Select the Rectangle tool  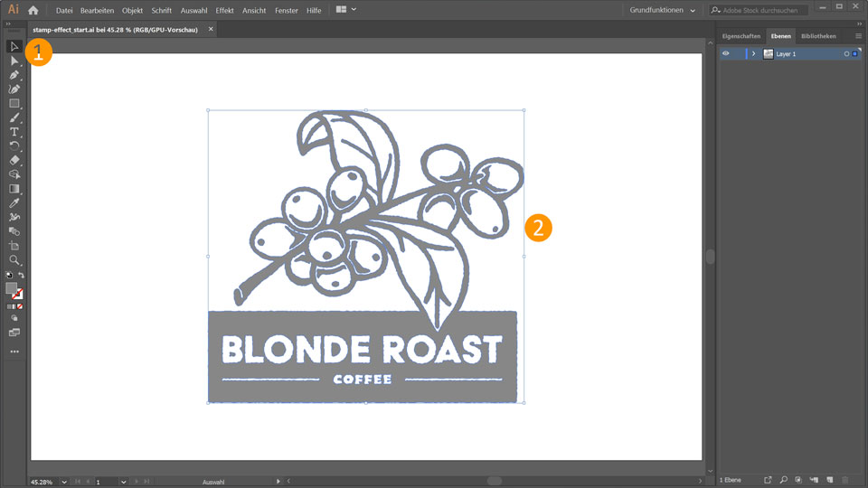coord(14,103)
